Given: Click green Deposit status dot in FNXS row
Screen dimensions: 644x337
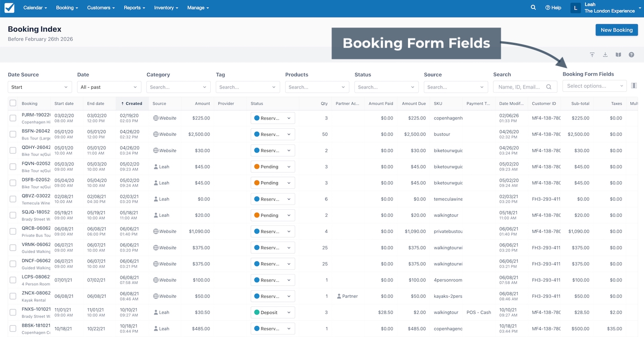Looking at the screenshot, I should 257,312.
